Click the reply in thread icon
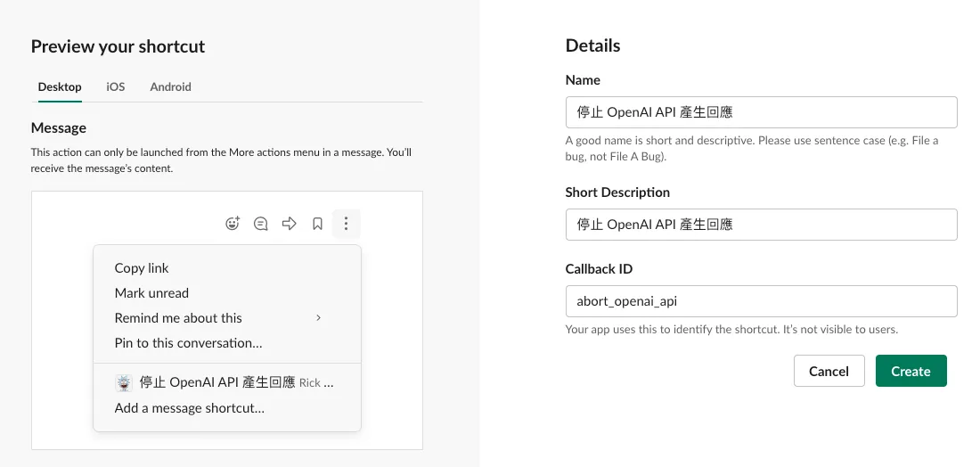The image size is (980, 467). pyautogui.click(x=261, y=224)
